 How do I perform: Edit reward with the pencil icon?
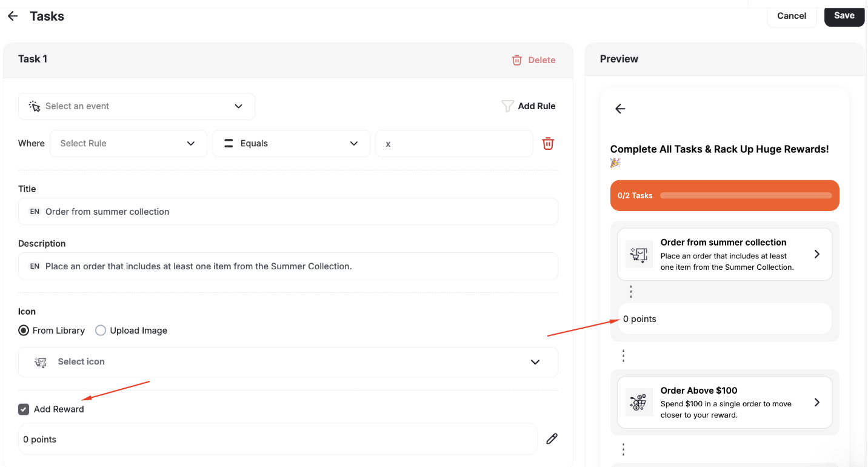tap(552, 439)
